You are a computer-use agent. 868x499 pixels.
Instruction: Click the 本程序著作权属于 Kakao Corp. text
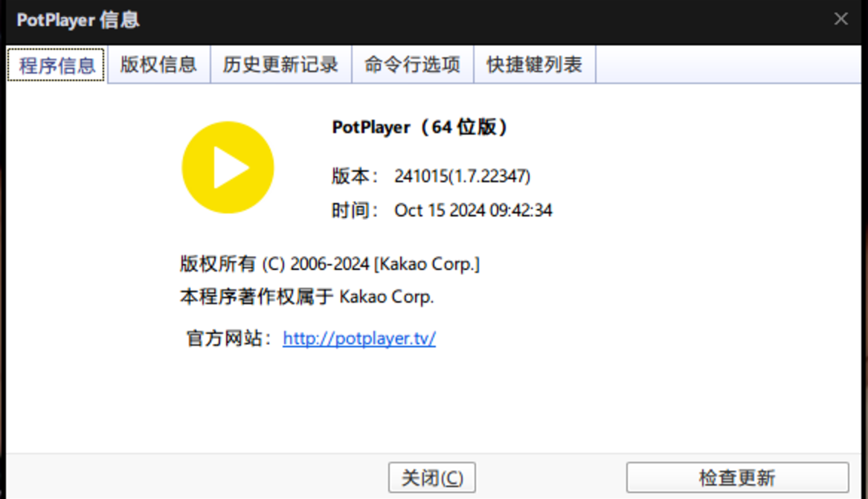pos(306,297)
